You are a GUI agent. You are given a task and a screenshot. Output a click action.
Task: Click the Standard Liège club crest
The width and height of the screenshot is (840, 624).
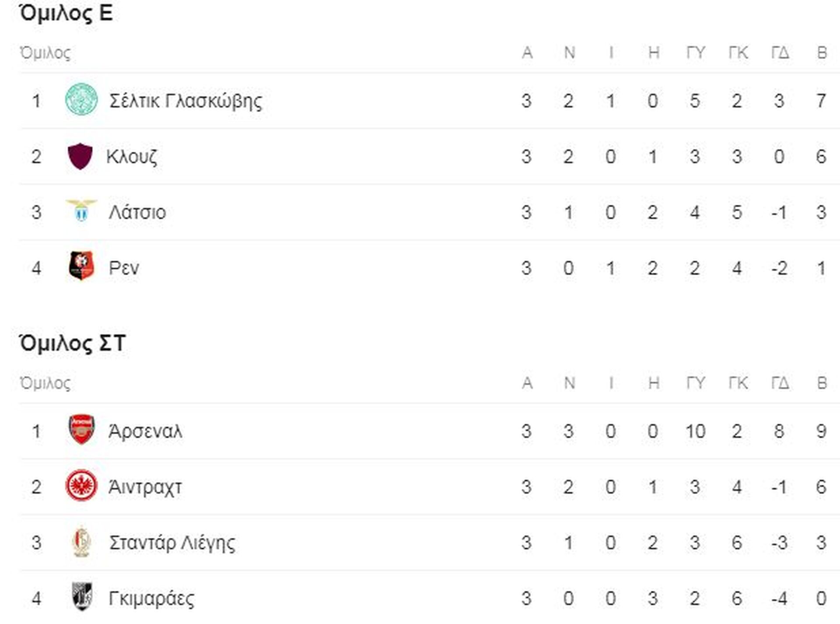(x=81, y=542)
